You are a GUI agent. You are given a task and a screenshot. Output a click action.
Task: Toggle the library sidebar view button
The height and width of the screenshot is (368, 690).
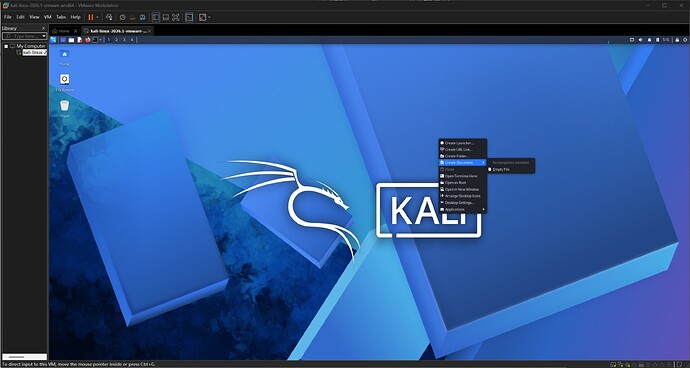tap(156, 17)
